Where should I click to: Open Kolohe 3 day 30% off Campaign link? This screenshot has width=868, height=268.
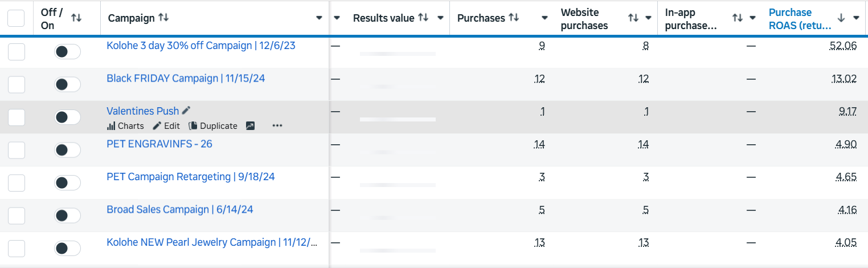click(201, 46)
